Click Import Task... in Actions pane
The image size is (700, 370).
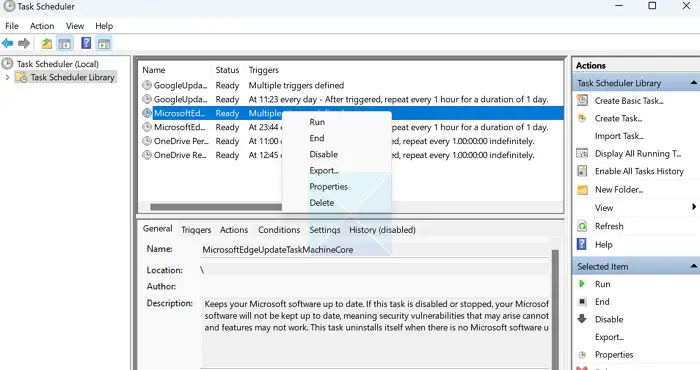[619, 136]
